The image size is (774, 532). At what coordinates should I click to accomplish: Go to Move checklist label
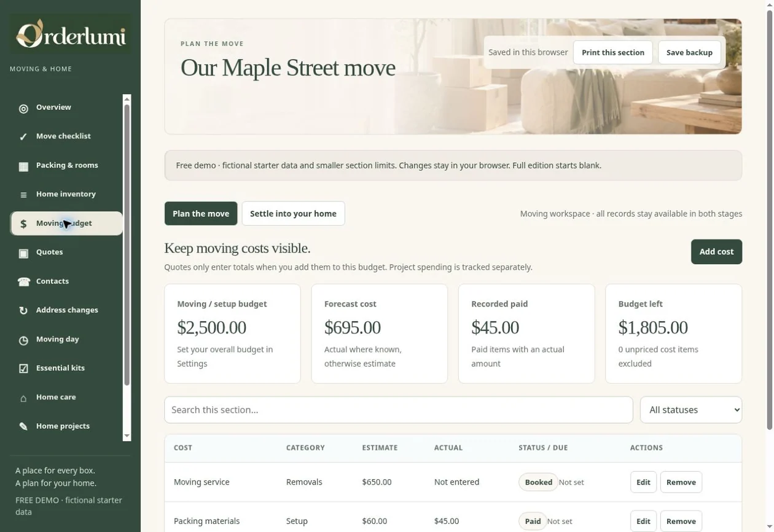[x=63, y=136]
